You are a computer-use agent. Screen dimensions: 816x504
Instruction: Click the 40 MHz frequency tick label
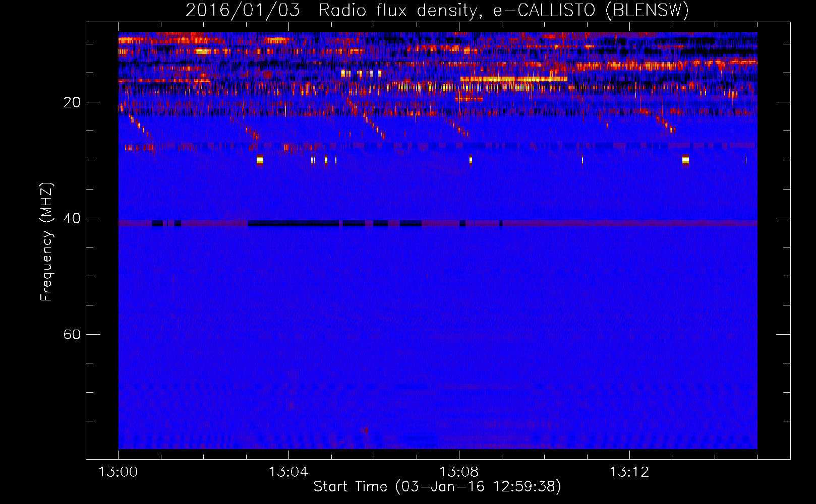click(72, 218)
